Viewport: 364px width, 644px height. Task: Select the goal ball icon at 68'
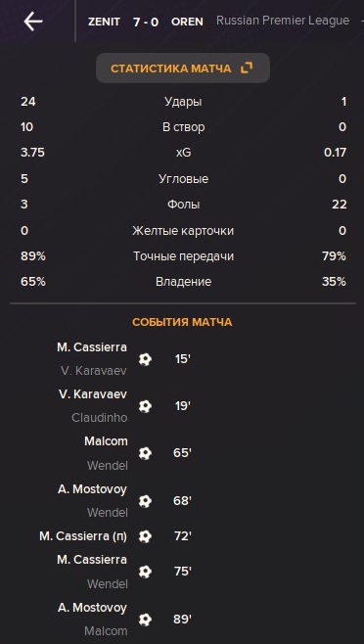click(x=145, y=501)
